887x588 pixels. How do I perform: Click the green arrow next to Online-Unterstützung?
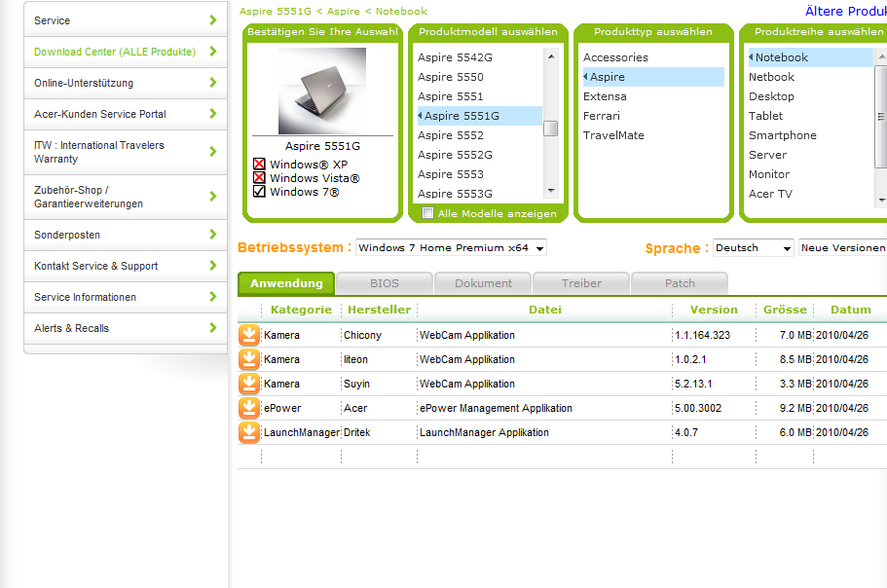[x=213, y=82]
